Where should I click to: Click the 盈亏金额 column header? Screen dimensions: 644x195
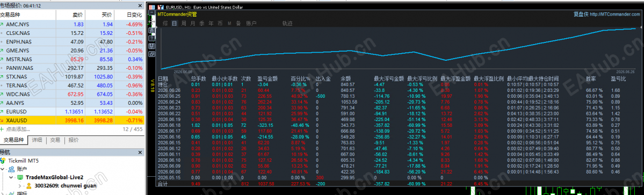coord(267,78)
